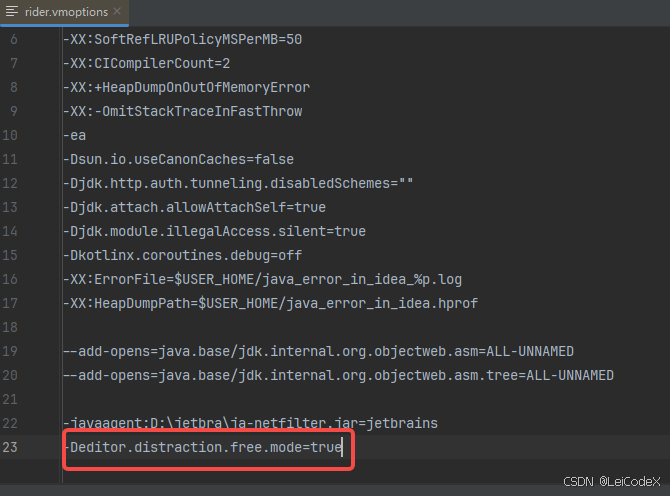Click line -XX:SoftRefLRUPolicyMSPerMB=50

[182, 39]
